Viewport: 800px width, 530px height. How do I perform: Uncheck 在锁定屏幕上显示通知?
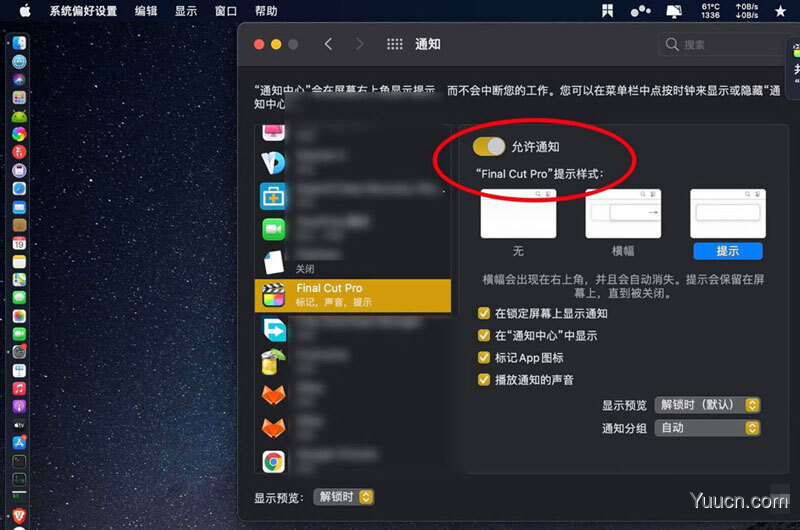pyautogui.click(x=485, y=314)
